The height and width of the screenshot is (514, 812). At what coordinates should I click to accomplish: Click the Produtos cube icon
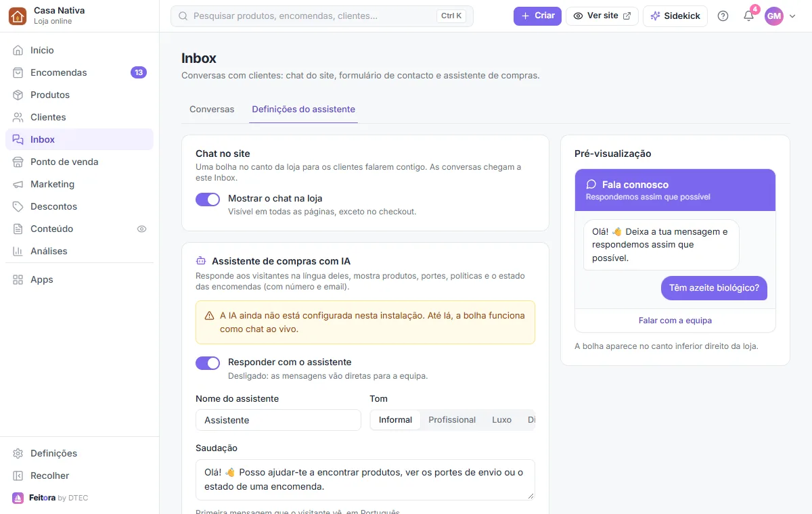point(18,95)
